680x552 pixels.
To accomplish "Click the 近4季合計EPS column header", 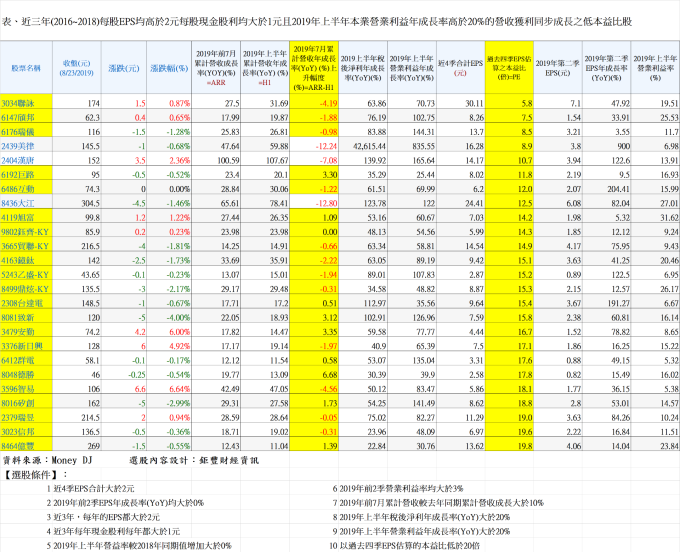I will point(461,68).
